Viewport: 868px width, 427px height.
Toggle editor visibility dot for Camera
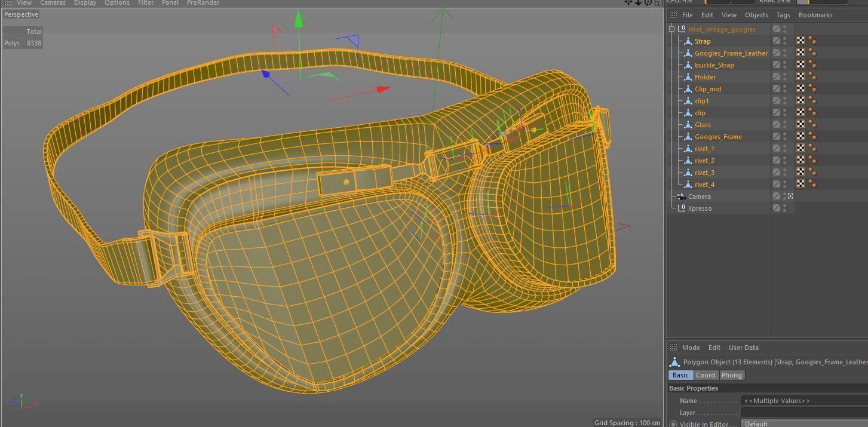coord(785,194)
